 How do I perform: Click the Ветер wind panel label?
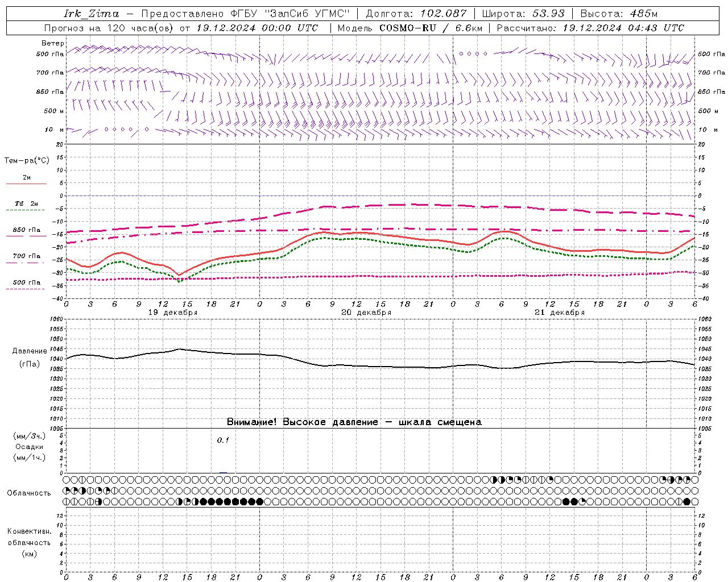tap(53, 43)
